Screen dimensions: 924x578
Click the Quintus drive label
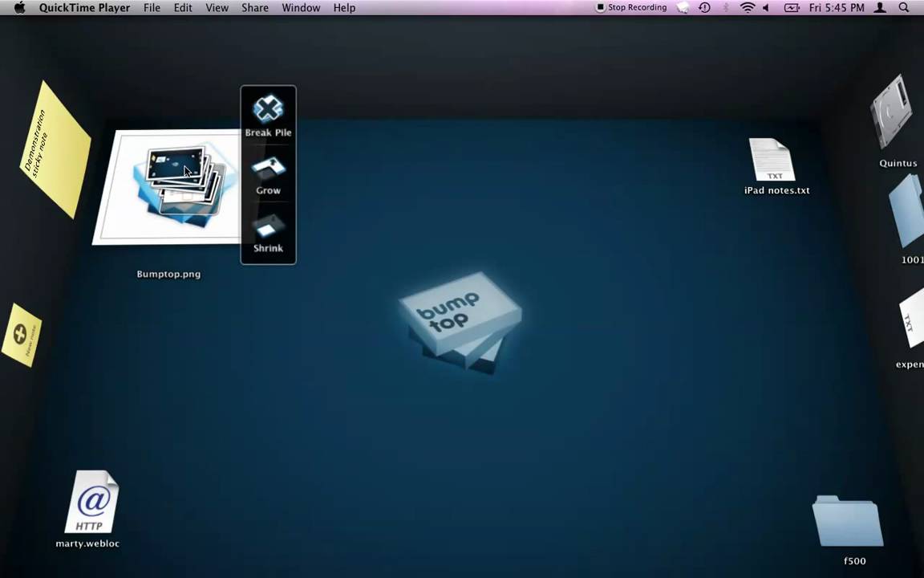pos(898,164)
